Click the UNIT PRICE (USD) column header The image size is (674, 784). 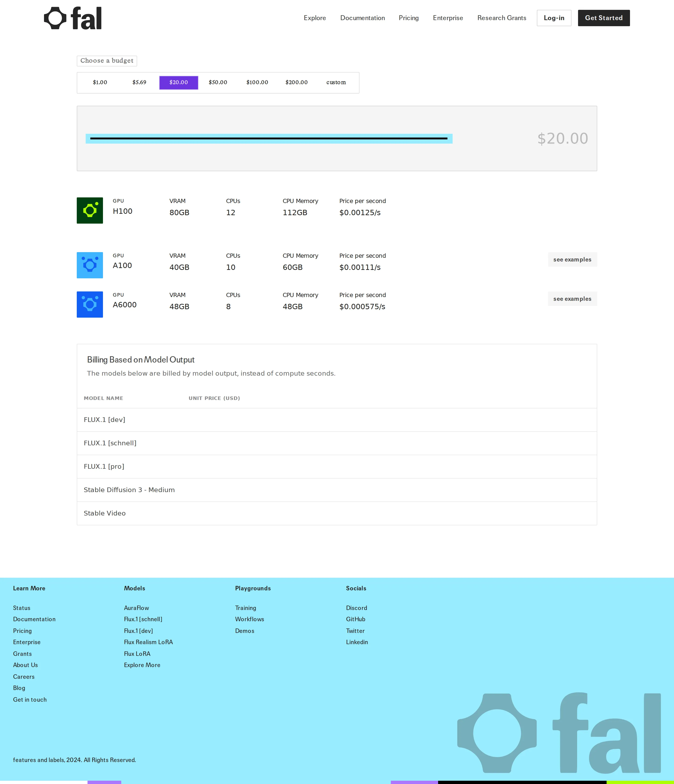click(214, 399)
